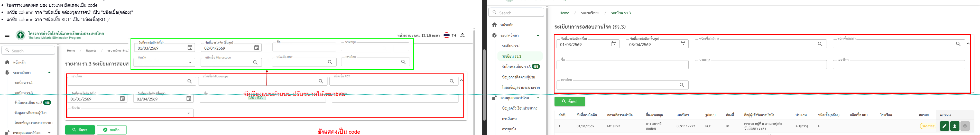This screenshot has width=980, height=135.
Task: Click the เบอร์โทร input field
Action: tap(898, 65)
